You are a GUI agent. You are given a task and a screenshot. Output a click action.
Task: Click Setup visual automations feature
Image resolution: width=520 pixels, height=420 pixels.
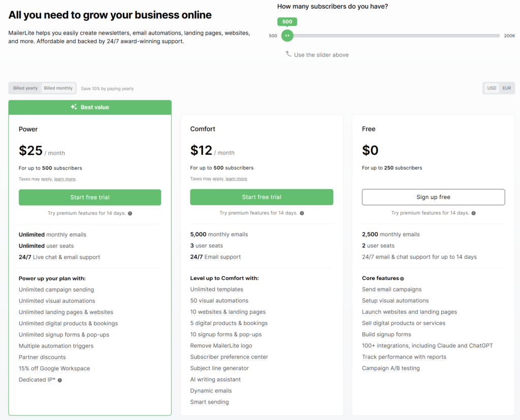pyautogui.click(x=395, y=301)
